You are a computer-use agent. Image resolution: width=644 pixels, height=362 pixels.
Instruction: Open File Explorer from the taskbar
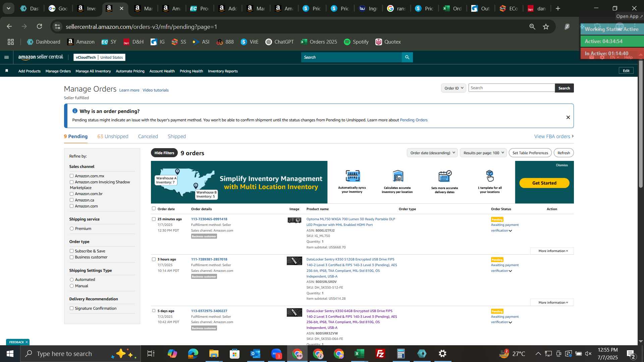[214, 354]
